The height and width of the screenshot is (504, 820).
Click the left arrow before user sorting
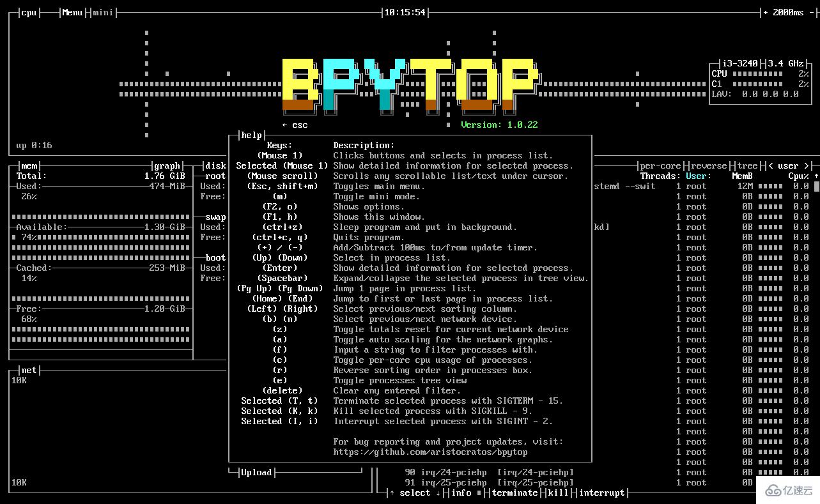[x=771, y=165]
